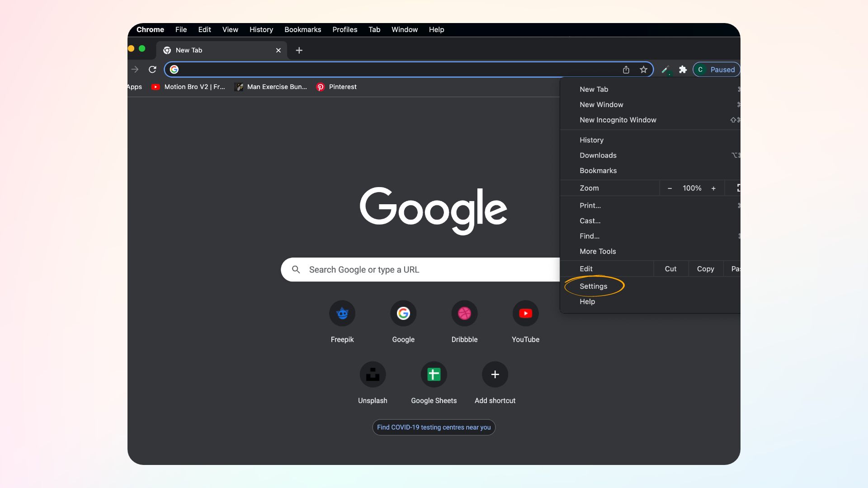Open the Pinterest bookmark

point(336,87)
